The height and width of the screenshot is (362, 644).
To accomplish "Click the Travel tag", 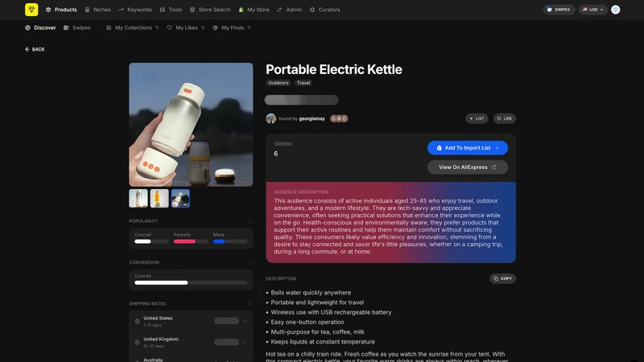I will click(303, 83).
